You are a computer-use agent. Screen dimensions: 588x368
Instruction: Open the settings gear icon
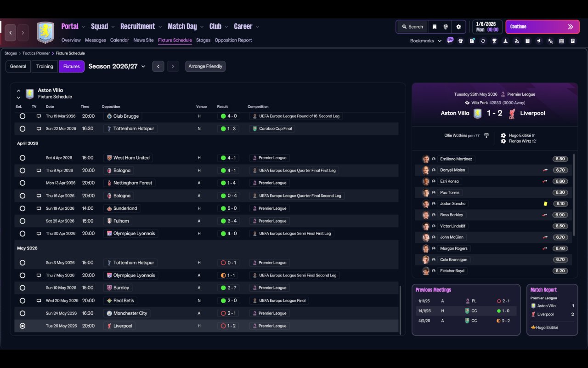pos(458,27)
